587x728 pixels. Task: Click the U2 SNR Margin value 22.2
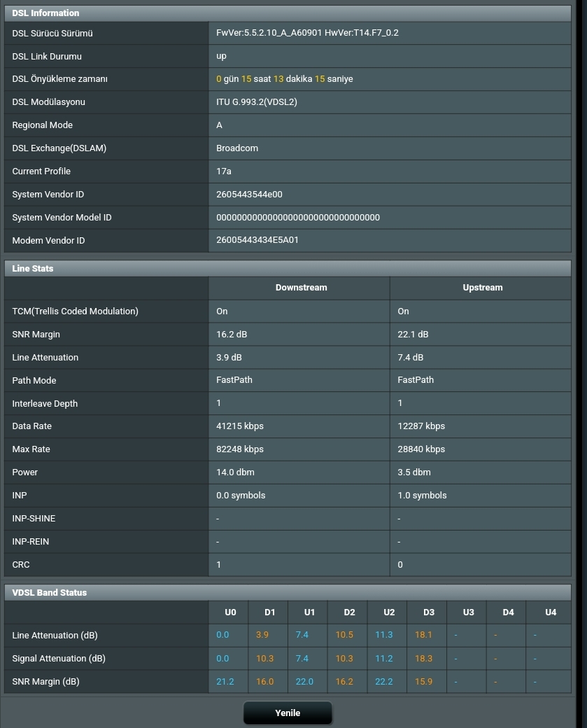tap(384, 681)
